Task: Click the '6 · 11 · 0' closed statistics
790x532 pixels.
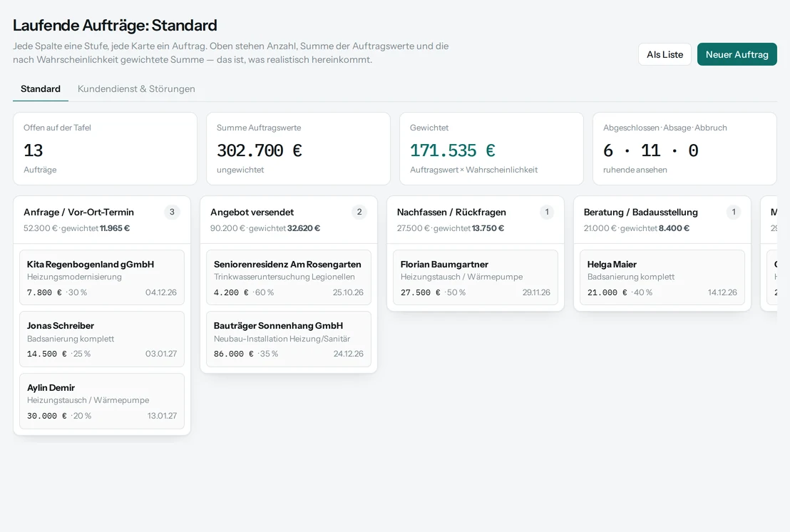Action: [x=650, y=150]
